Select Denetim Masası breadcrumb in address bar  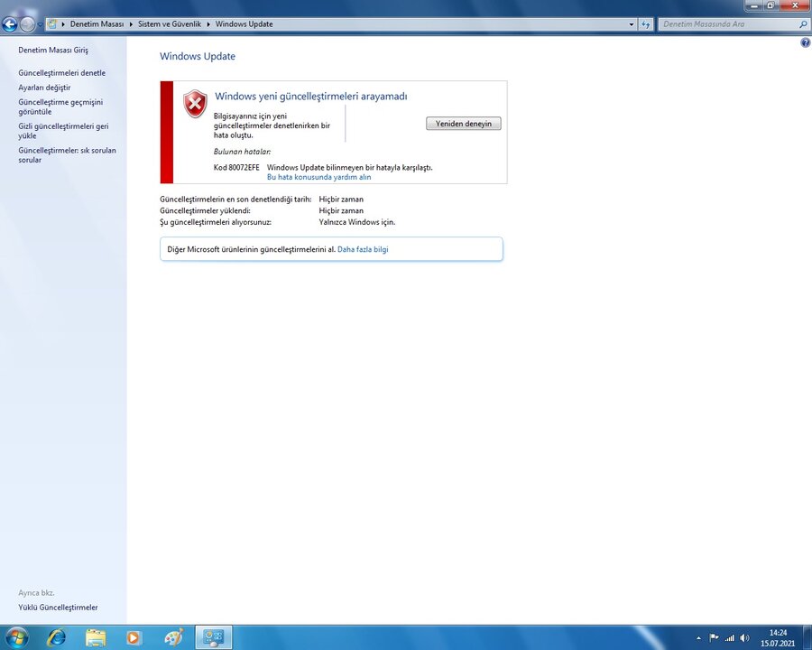click(97, 23)
